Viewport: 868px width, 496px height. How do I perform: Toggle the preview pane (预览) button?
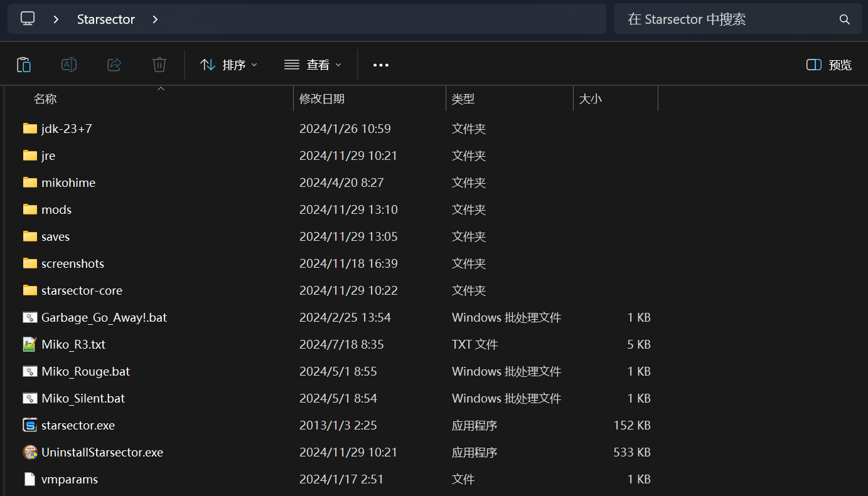click(829, 65)
